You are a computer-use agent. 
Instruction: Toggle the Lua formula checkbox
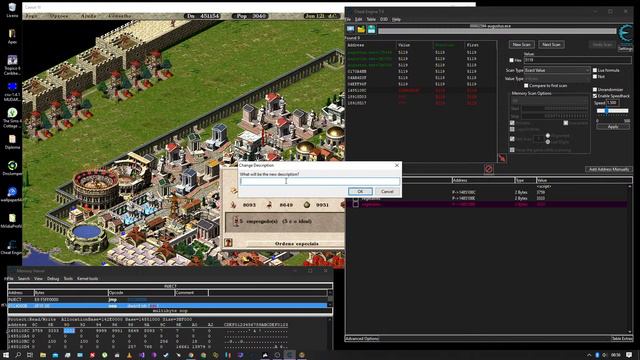point(595,70)
